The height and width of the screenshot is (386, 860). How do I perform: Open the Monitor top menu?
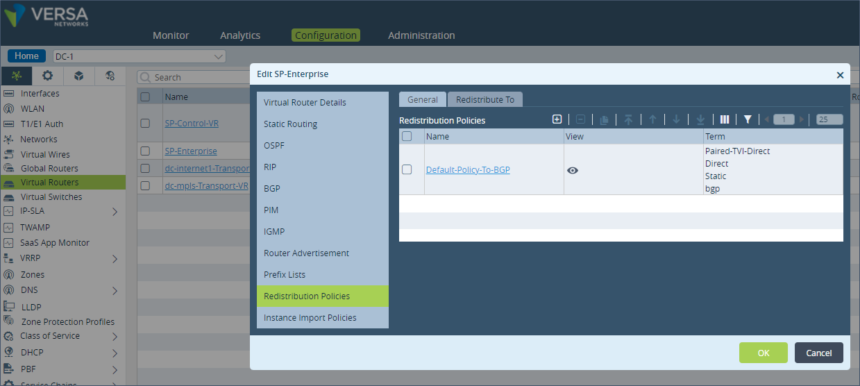click(x=171, y=36)
